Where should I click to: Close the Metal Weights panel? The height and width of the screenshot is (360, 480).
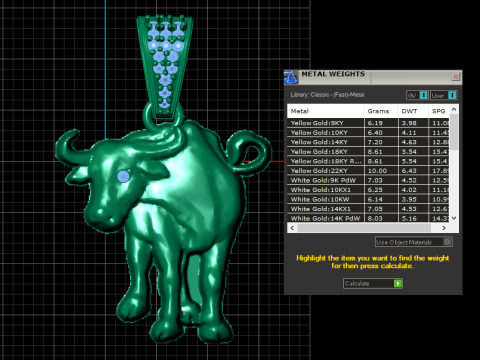455,77
